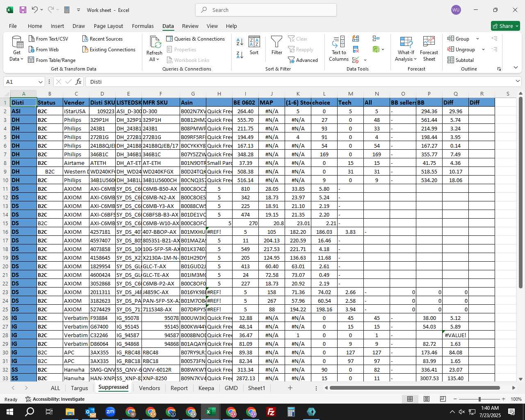
Task: Click the Undo arrow icon
Action: point(35,10)
